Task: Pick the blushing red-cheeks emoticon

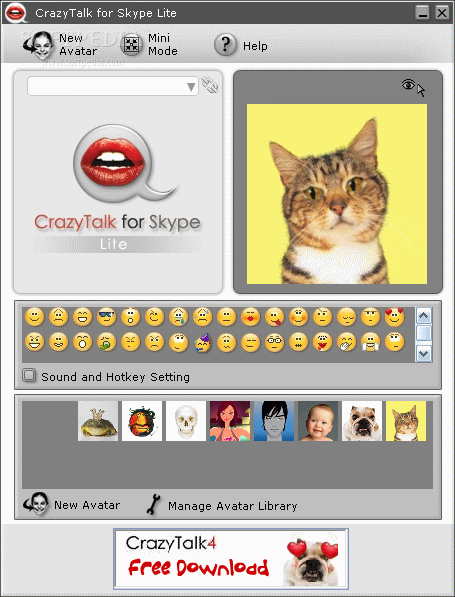Action: point(299,317)
